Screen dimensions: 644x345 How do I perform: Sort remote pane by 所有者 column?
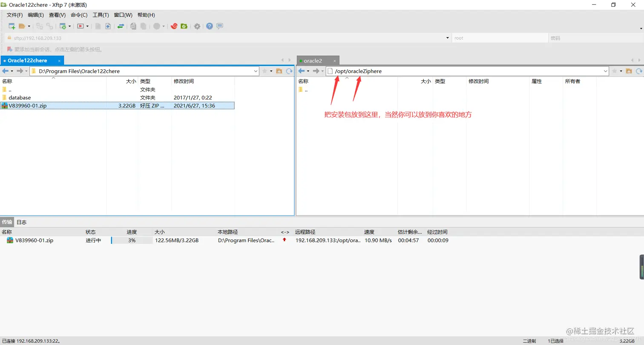tap(580, 81)
